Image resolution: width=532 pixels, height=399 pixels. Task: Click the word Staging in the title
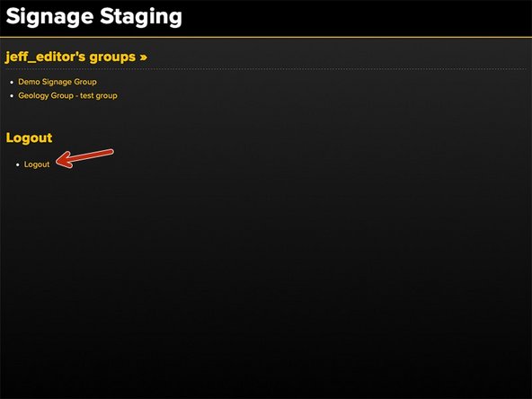tap(141, 17)
